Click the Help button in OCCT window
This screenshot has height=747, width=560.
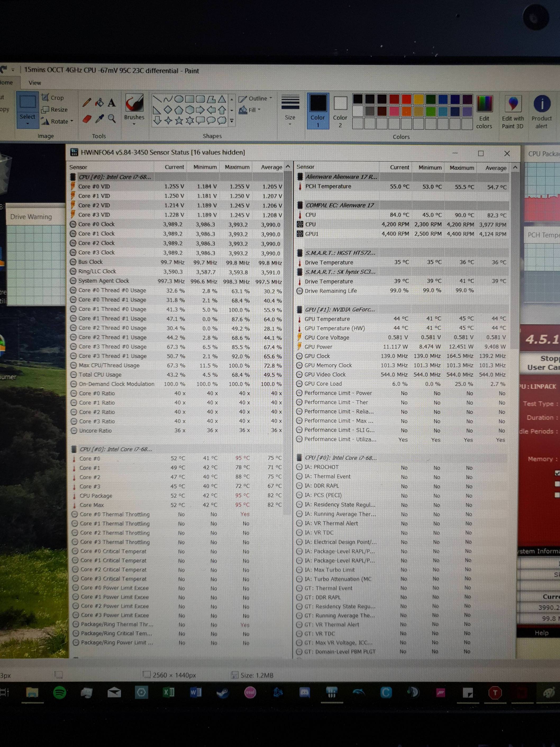point(541,633)
